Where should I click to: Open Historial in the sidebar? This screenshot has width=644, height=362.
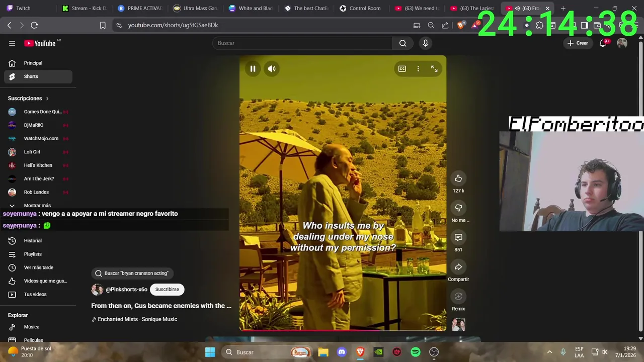(x=38, y=241)
